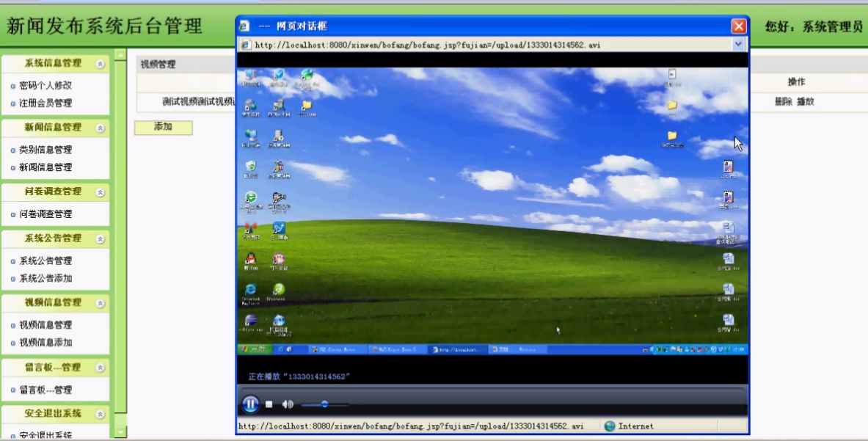
Task: Open the 视频信息管理 sub-link above 视频信息添加
Action: coord(45,325)
